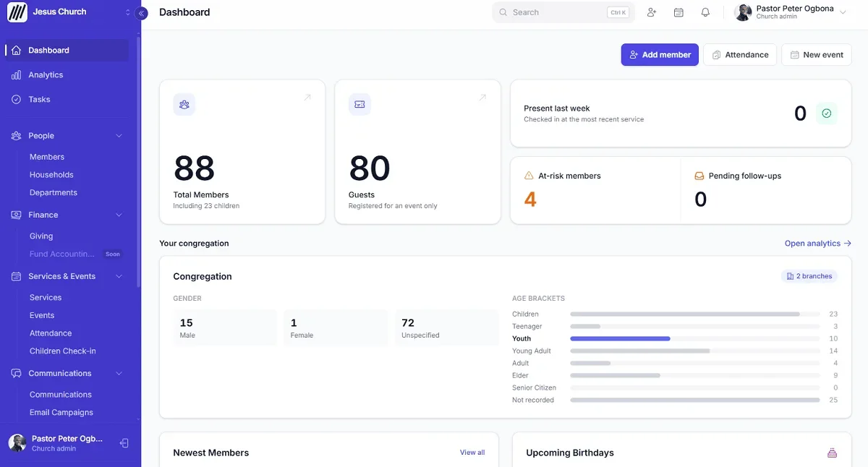The width and height of the screenshot is (868, 467).
Task: Click the Guests count 80
Action: 370,169
